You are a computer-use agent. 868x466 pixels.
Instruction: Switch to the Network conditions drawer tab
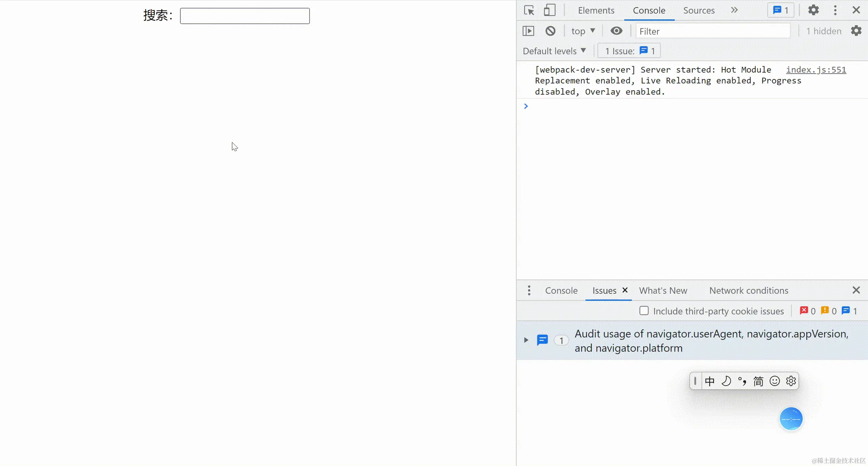pos(749,291)
